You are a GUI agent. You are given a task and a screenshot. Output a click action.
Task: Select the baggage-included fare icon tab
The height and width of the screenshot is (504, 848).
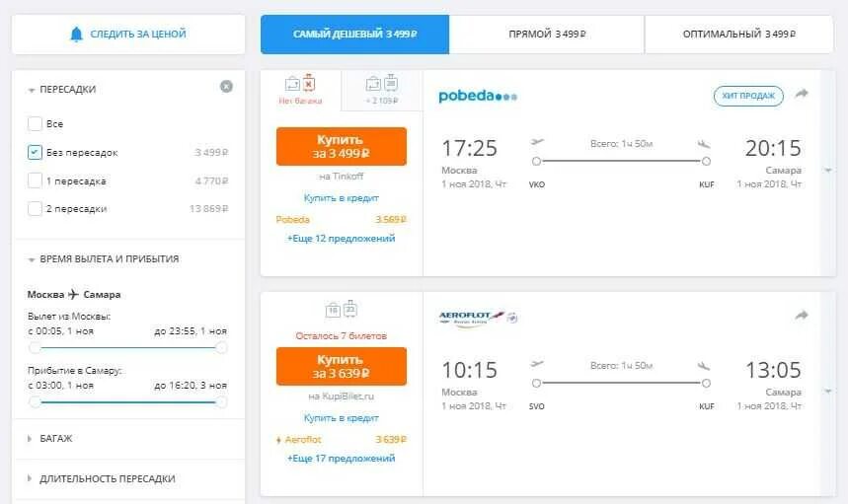pyautogui.click(x=382, y=90)
